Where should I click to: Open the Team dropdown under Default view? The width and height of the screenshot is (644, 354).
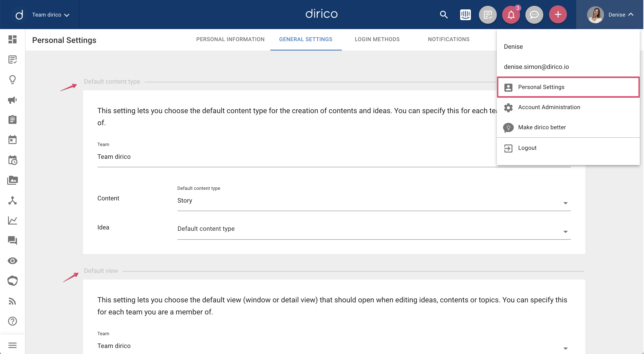pos(334,346)
